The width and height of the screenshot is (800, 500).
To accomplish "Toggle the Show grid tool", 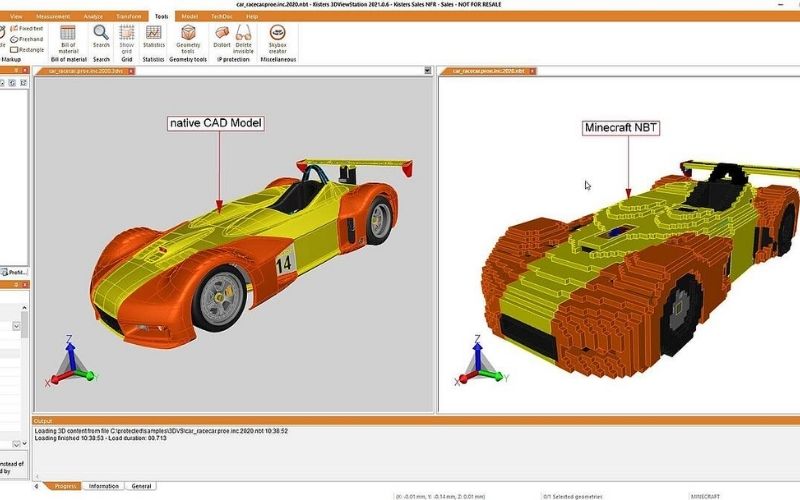I will tap(127, 39).
